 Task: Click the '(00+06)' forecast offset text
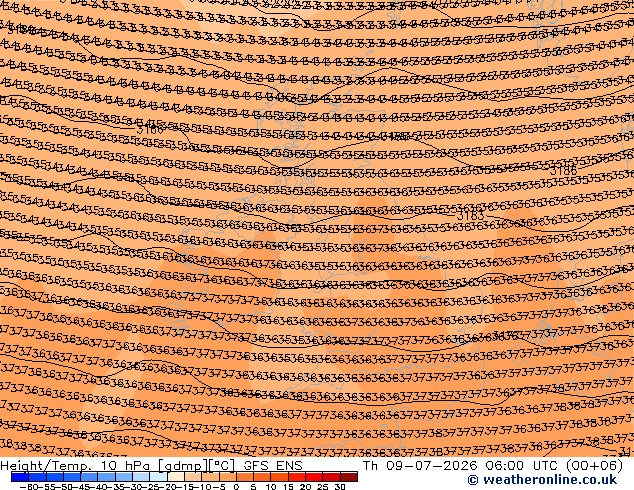[594, 466]
